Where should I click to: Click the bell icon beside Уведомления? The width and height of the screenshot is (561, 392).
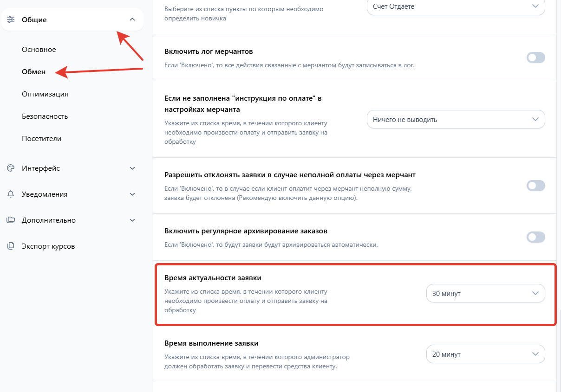pyautogui.click(x=11, y=194)
